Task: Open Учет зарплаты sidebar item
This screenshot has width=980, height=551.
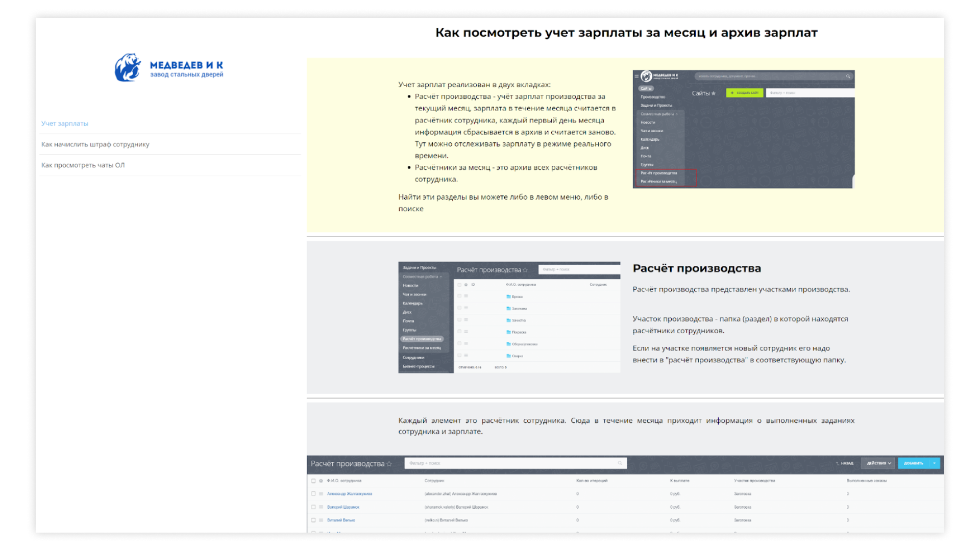Action: [x=65, y=123]
